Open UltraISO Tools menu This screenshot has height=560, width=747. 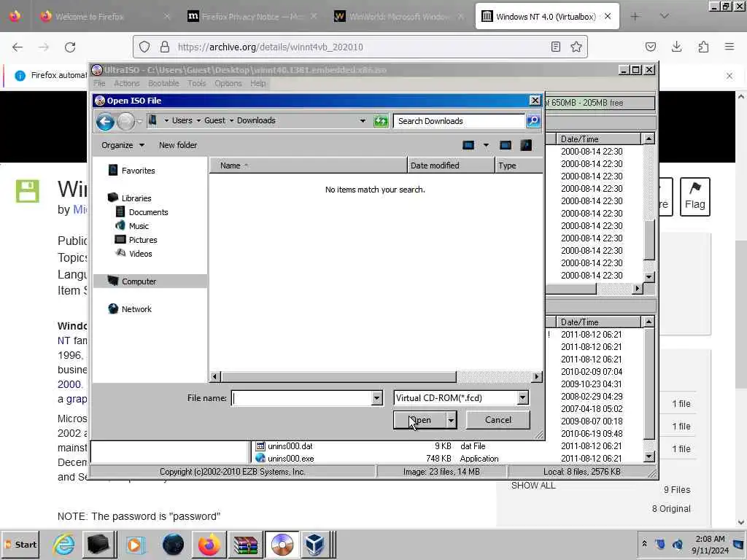197,83
